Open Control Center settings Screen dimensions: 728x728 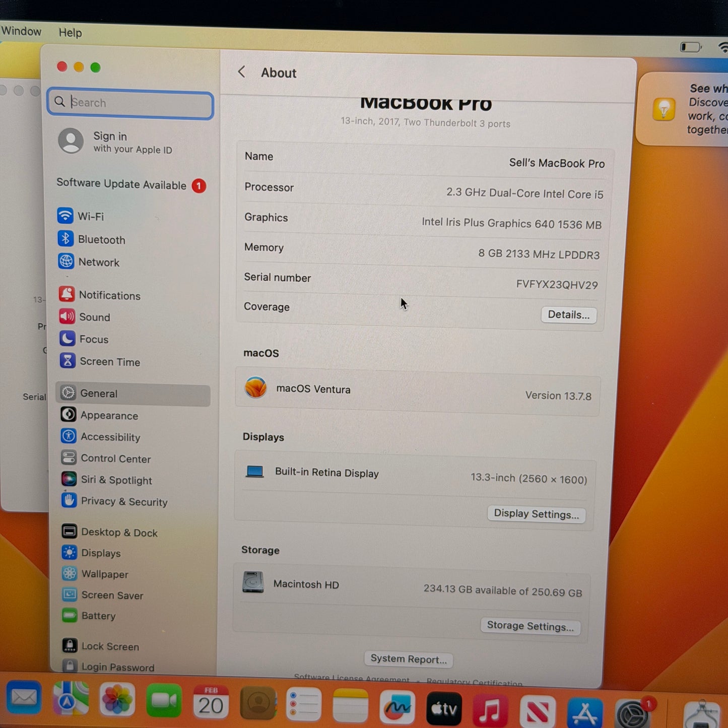(106, 458)
